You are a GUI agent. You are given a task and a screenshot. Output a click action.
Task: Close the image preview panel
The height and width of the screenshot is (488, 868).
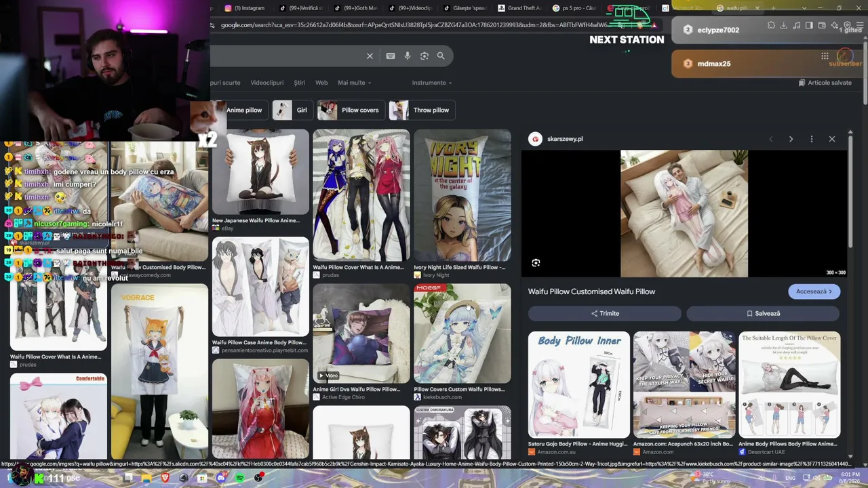click(832, 139)
